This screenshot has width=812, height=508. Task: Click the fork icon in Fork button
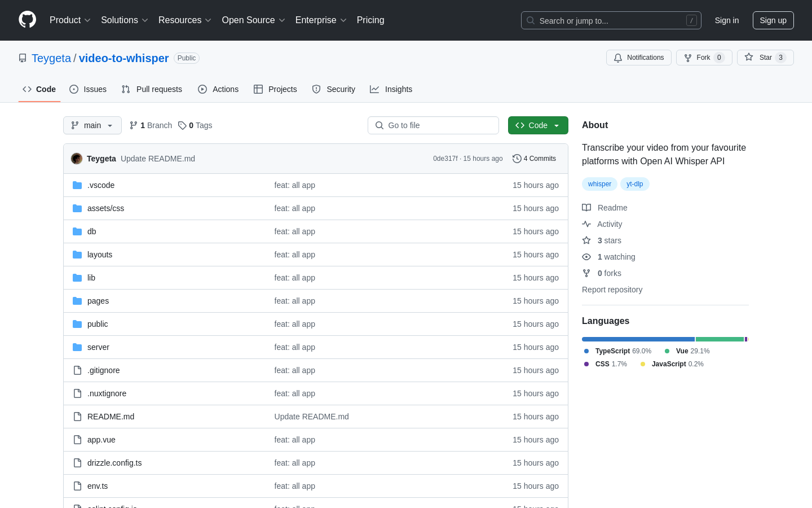point(688,58)
